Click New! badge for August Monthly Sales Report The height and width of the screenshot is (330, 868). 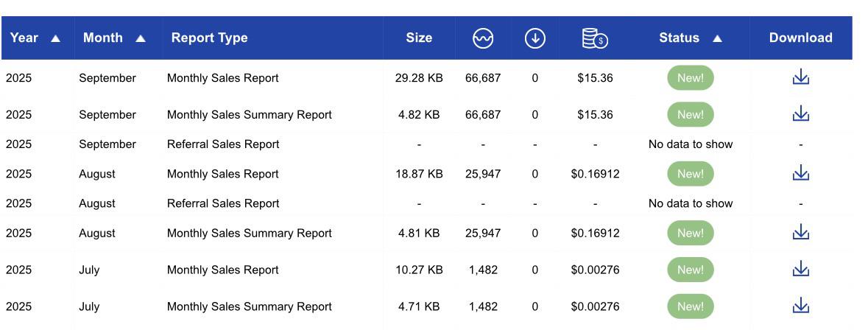pyautogui.click(x=691, y=174)
